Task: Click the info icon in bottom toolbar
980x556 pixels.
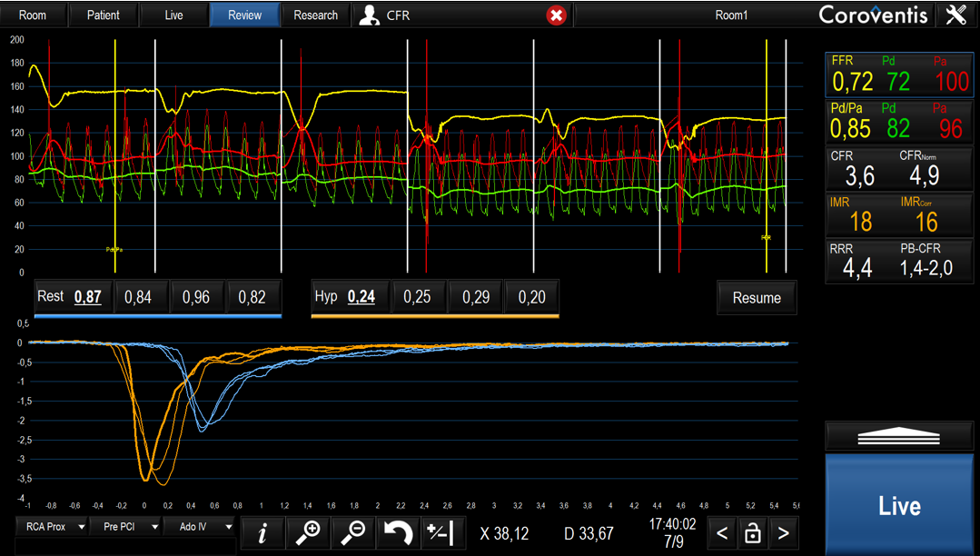Action: [263, 533]
